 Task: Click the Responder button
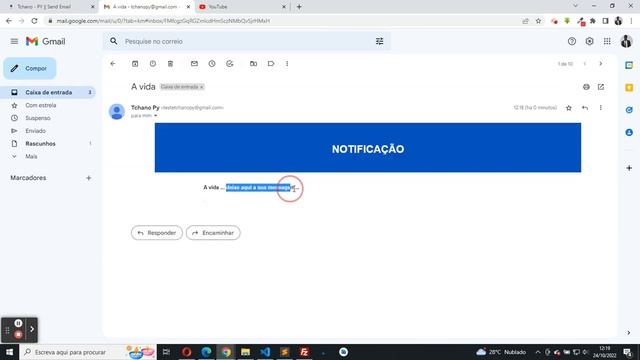point(157,233)
